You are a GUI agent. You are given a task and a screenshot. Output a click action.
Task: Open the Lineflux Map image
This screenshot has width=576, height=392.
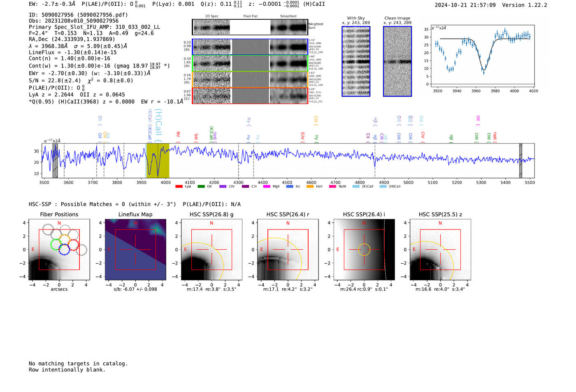point(135,250)
